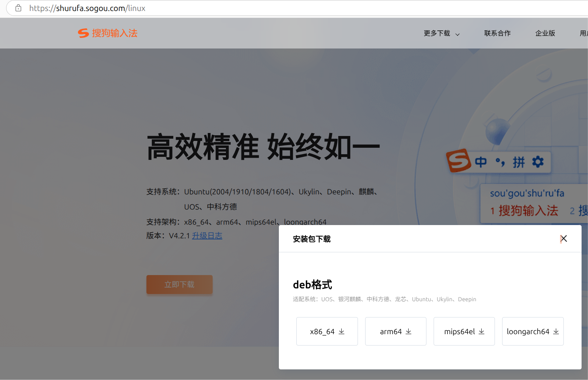Click the 立即下载 button
Viewport: 588px width, 380px height.
(x=179, y=285)
